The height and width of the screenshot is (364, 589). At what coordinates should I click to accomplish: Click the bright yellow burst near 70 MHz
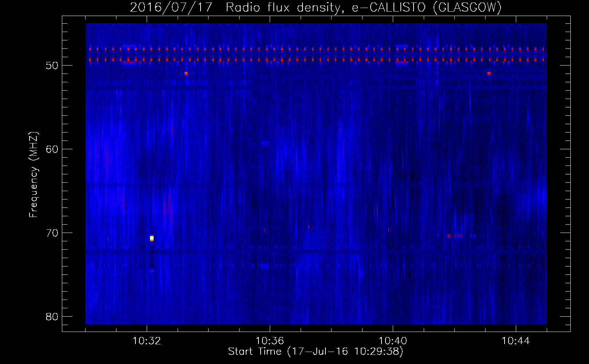coord(152,238)
